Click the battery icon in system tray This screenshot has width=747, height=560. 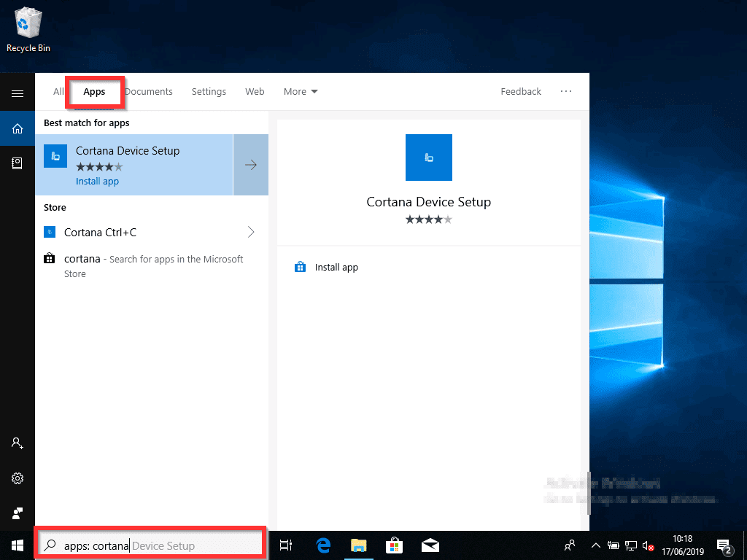(x=613, y=545)
